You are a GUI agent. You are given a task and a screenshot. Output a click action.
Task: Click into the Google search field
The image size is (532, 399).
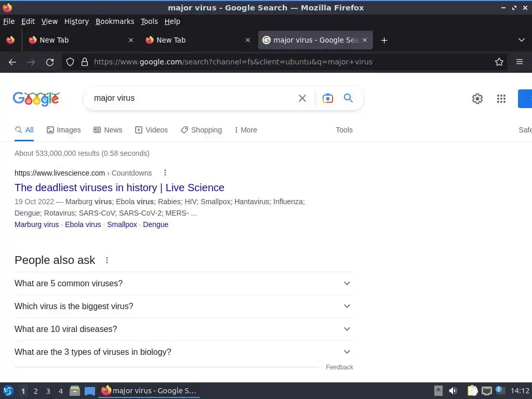click(193, 98)
